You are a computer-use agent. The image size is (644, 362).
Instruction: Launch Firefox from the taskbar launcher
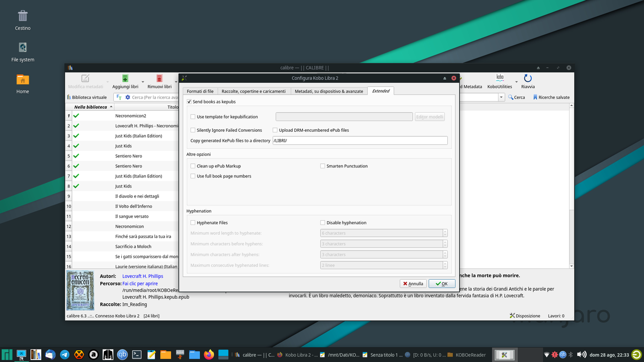pyautogui.click(x=209, y=354)
